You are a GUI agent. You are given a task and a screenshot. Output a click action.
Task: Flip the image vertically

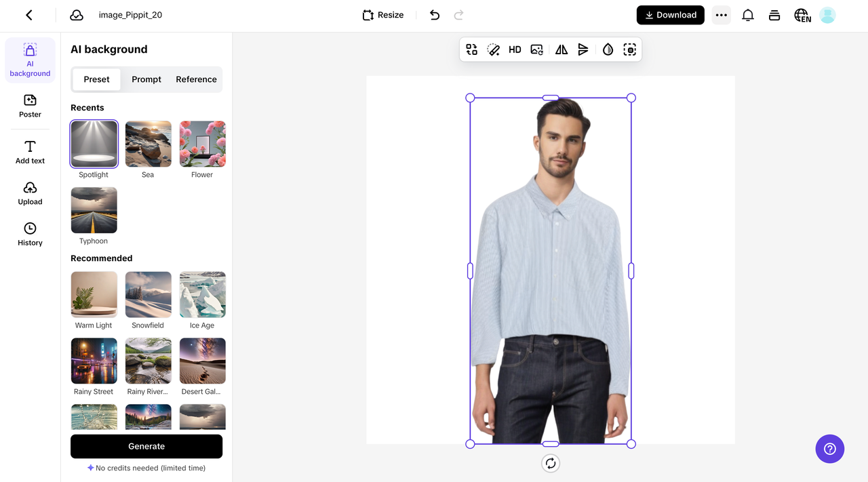pos(583,49)
